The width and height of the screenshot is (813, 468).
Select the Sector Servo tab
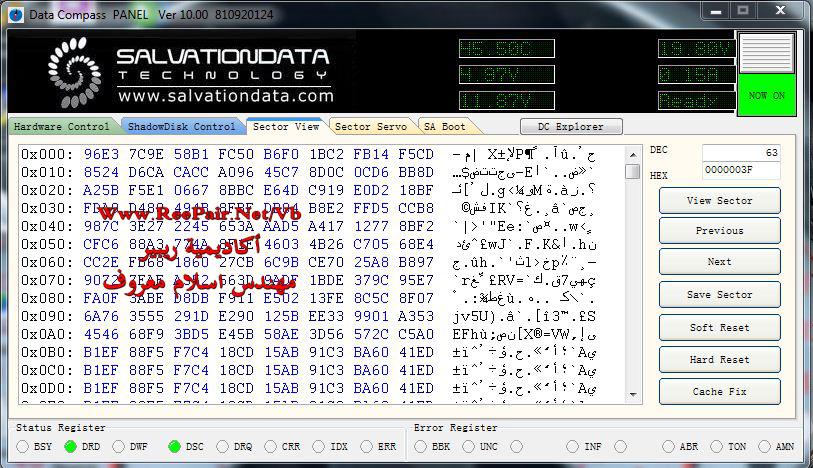370,127
